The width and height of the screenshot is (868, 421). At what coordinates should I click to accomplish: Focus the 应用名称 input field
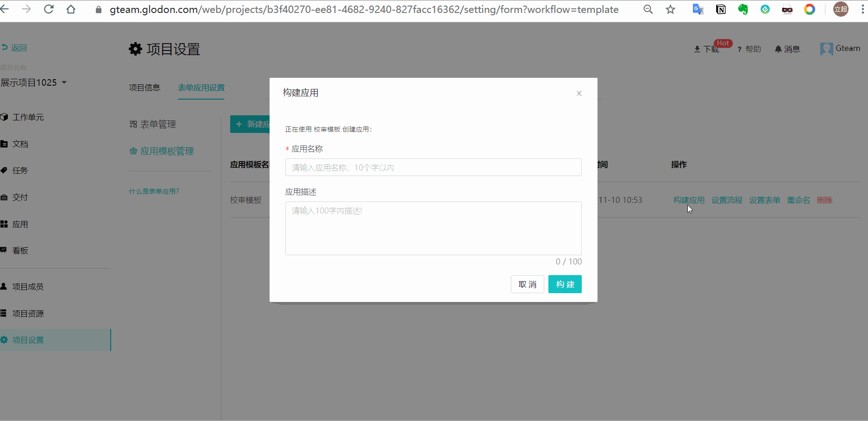[433, 167]
